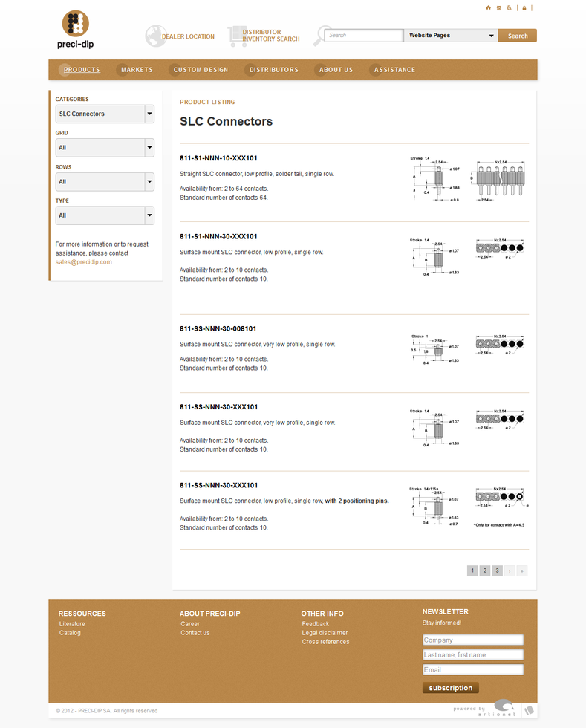Viewport: 586px width, 728px height.
Task: Open the Markets menu
Action: click(137, 70)
